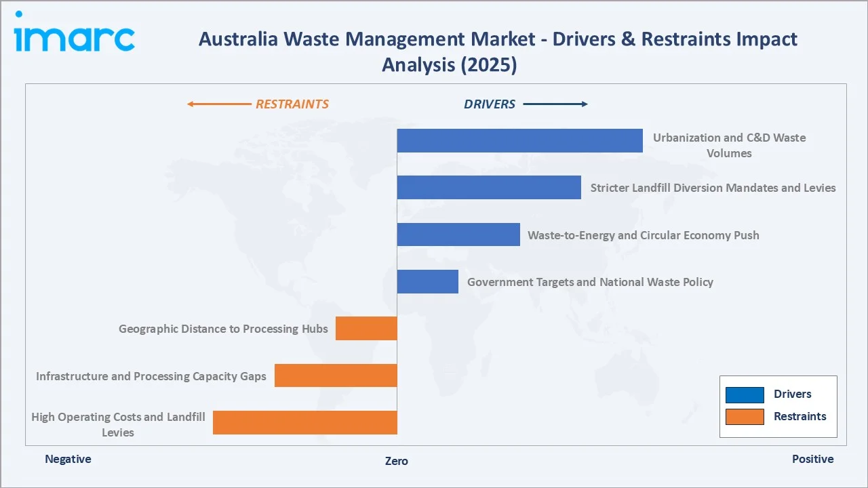The width and height of the screenshot is (868, 488).
Task: Click 'High Operating Costs and Landfill Levies' label
Action: click(x=118, y=424)
